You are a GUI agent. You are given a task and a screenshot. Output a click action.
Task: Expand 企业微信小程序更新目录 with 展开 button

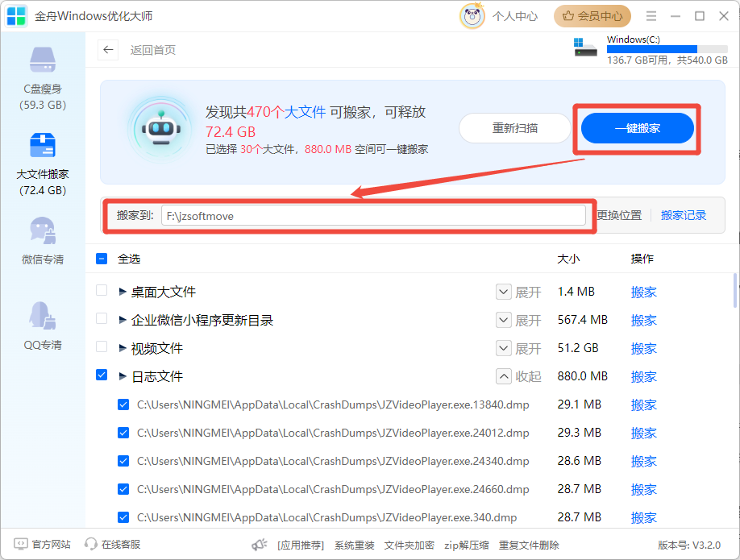click(x=518, y=321)
